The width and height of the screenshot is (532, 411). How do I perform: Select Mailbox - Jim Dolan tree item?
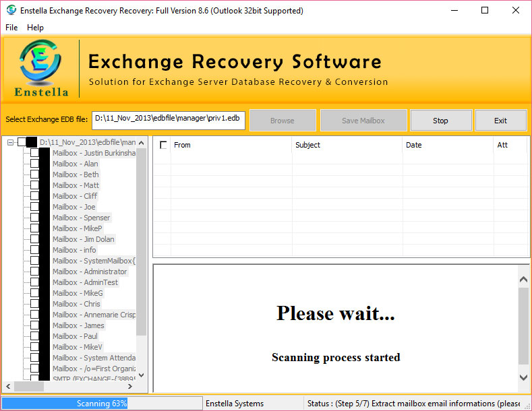tap(84, 239)
